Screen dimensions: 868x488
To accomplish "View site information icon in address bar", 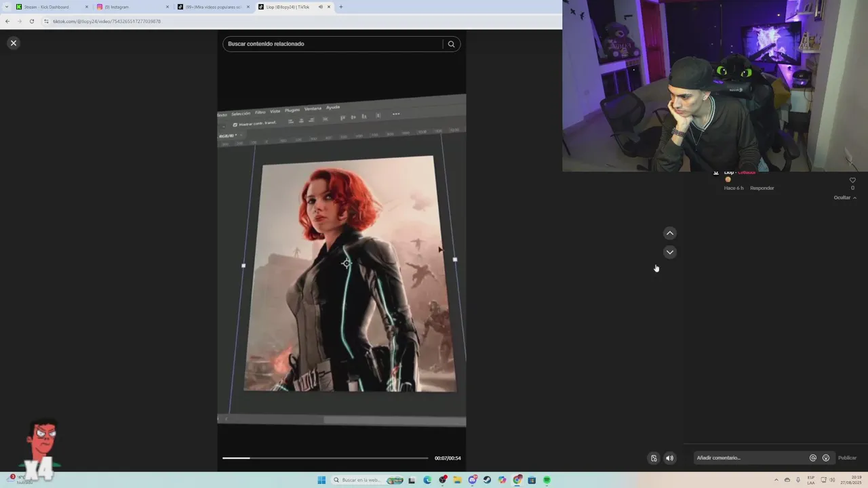I will 46,21.
